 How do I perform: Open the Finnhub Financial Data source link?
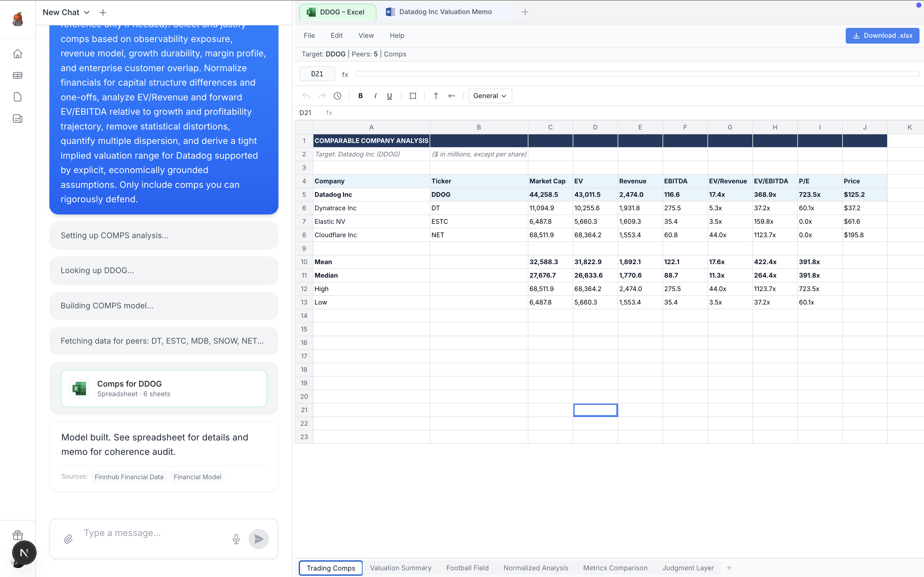pyautogui.click(x=129, y=477)
